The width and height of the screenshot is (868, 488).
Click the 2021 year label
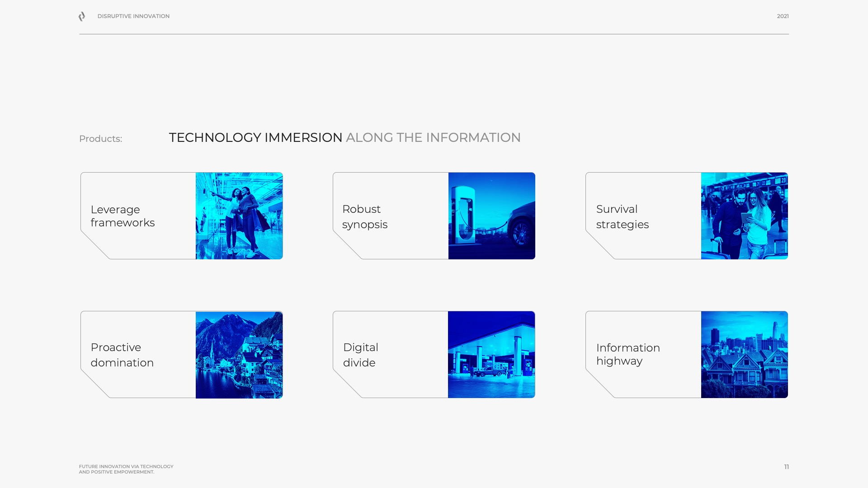click(x=783, y=16)
